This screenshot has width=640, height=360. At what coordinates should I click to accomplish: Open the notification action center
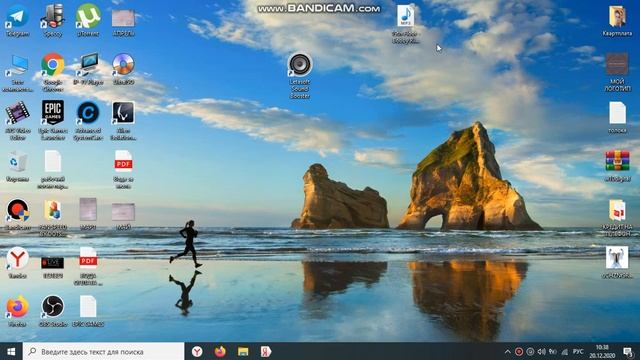pos(629,351)
